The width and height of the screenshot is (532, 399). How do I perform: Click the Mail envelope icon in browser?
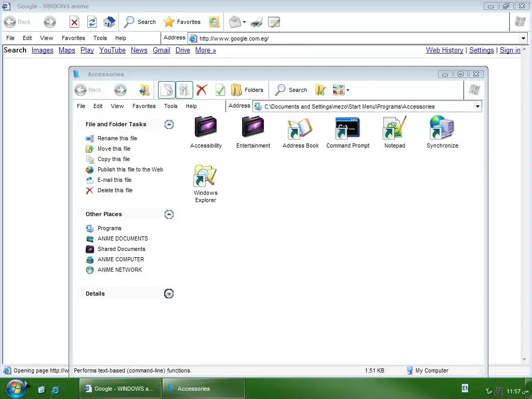pyautogui.click(x=235, y=22)
